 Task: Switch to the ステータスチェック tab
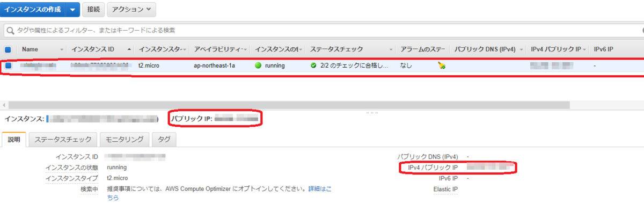pyautogui.click(x=63, y=139)
